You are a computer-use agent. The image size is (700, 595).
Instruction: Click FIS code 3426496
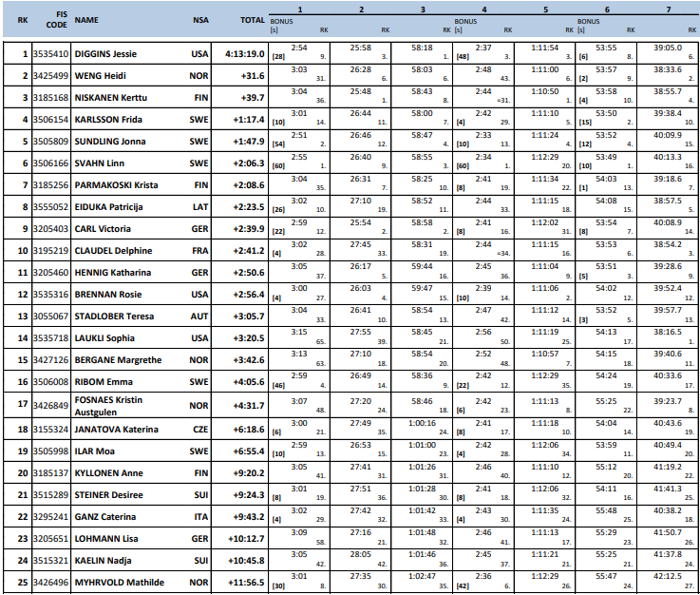51,583
